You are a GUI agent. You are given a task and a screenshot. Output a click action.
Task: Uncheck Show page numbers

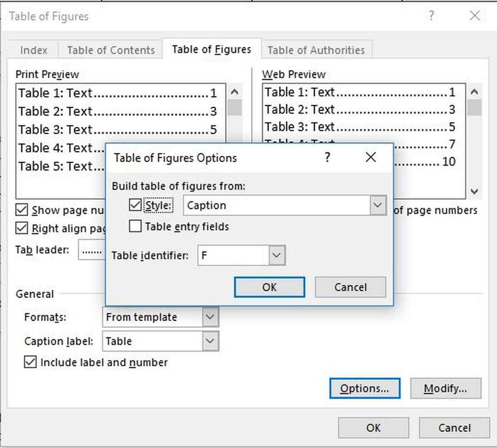click(22, 210)
